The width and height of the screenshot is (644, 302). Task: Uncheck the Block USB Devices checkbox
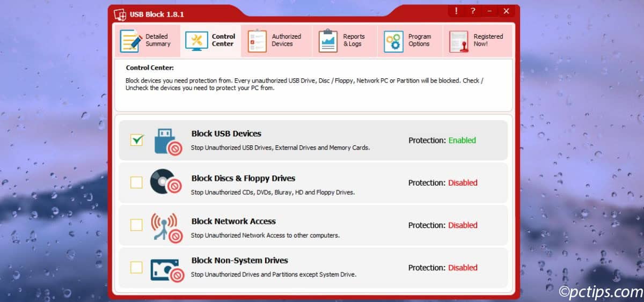[137, 140]
